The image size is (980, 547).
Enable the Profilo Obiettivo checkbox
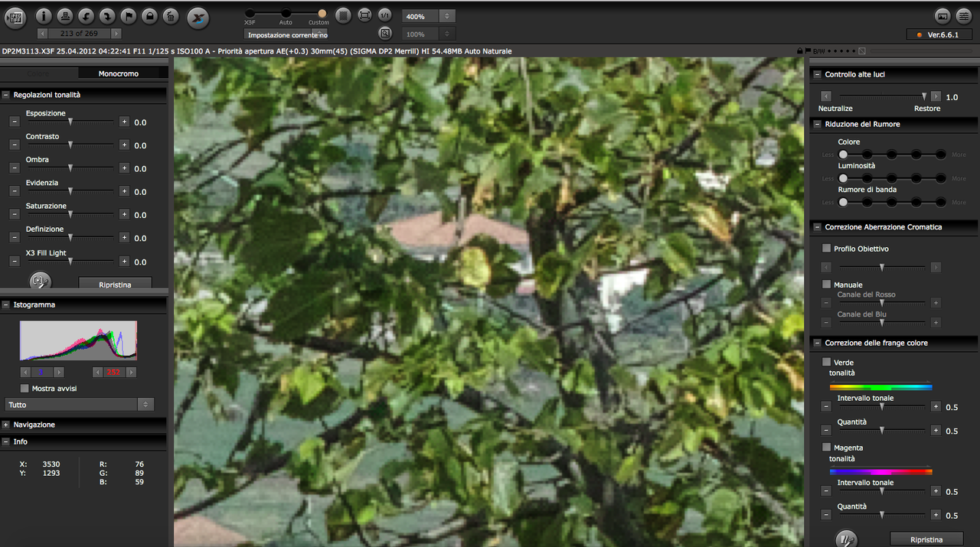(x=826, y=248)
